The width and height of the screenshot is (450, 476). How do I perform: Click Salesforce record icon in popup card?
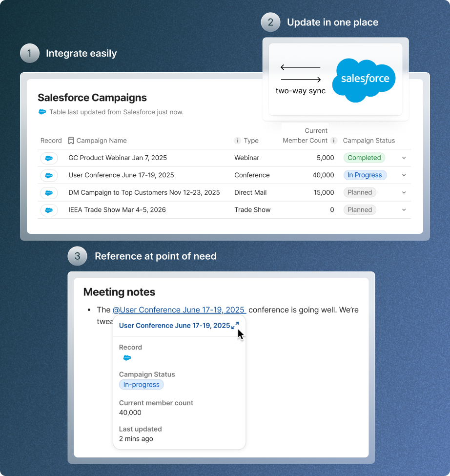pyautogui.click(x=127, y=358)
